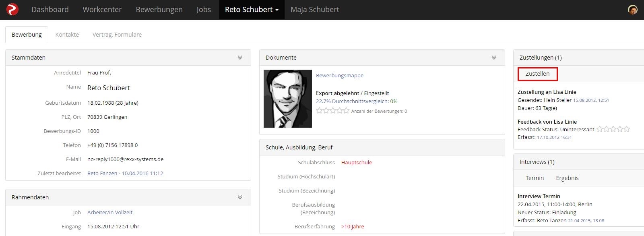Select the Termin tab under Interviews

point(535,178)
